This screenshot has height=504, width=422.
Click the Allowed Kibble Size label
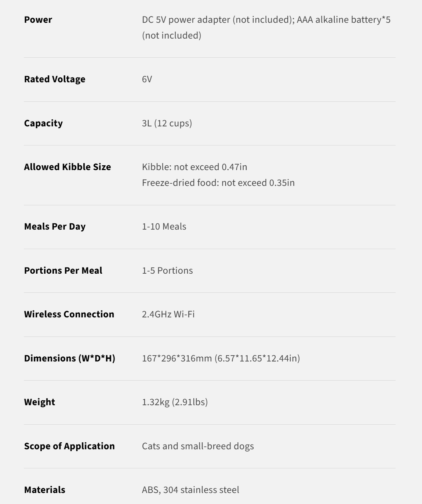click(x=68, y=167)
